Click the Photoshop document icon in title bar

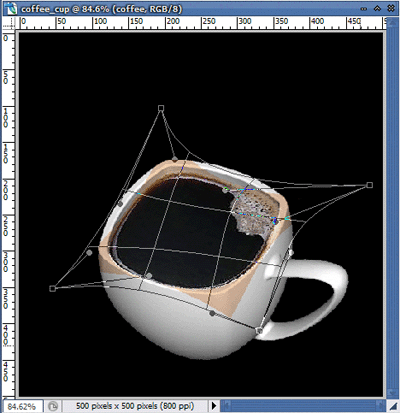point(11,9)
